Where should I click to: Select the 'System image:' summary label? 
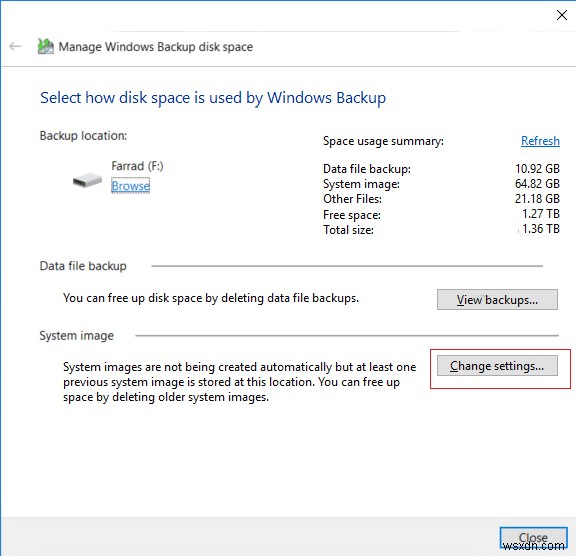[361, 184]
